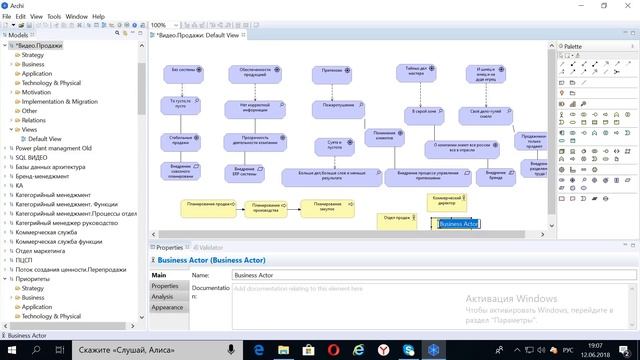Open the Window menu
640x360 pixels.
[x=76, y=16]
